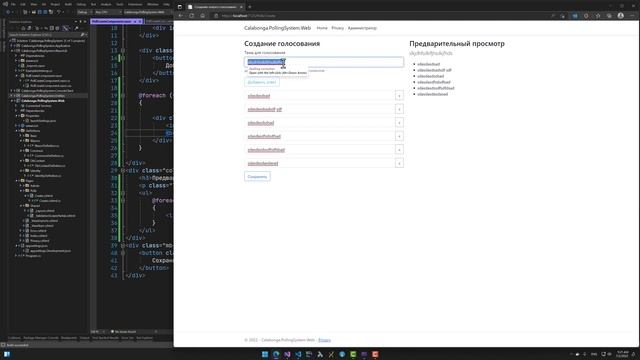Viewport: 640px width, 360px height.
Task: Expand the Program.cs node in Solution Explorer
Action: click(16, 256)
